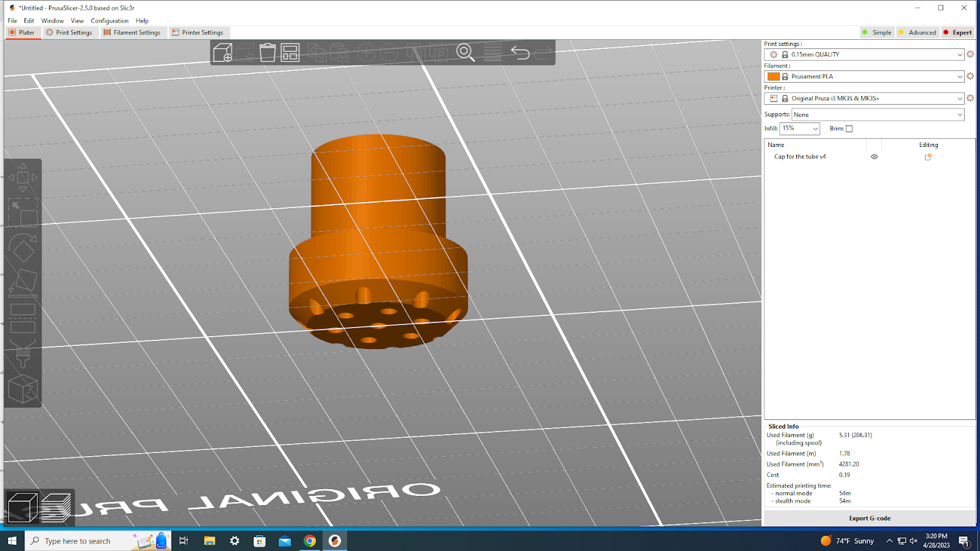
Task: Switch to Expert mode
Action: tap(957, 32)
